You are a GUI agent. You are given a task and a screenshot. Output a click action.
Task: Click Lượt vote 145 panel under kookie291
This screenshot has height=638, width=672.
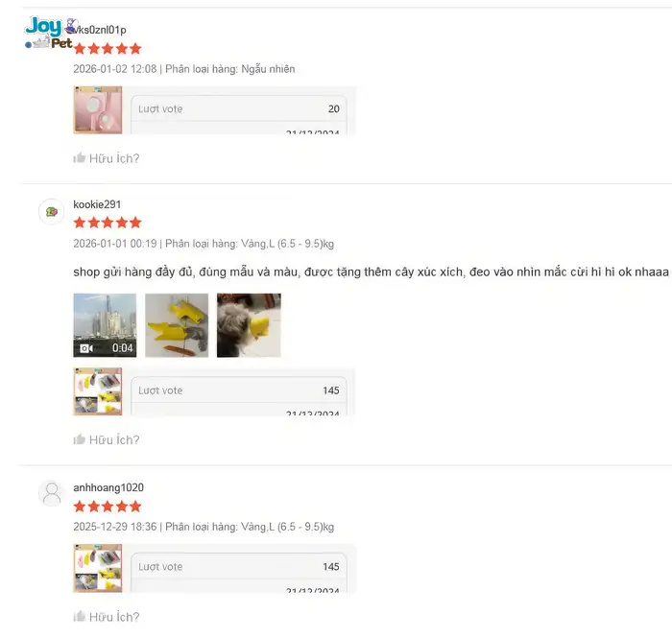click(239, 390)
